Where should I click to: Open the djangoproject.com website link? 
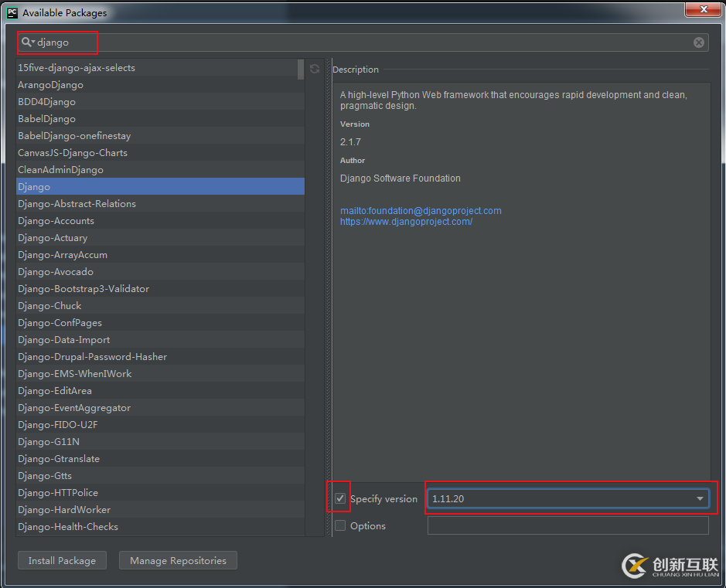(x=406, y=222)
